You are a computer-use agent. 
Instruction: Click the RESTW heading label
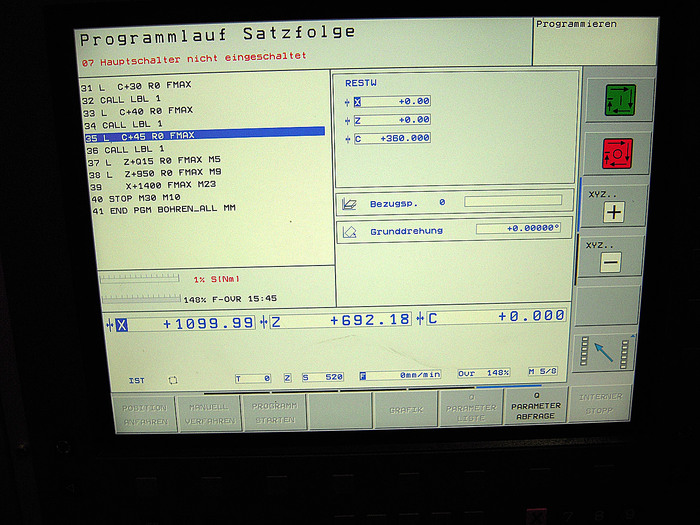click(x=361, y=83)
